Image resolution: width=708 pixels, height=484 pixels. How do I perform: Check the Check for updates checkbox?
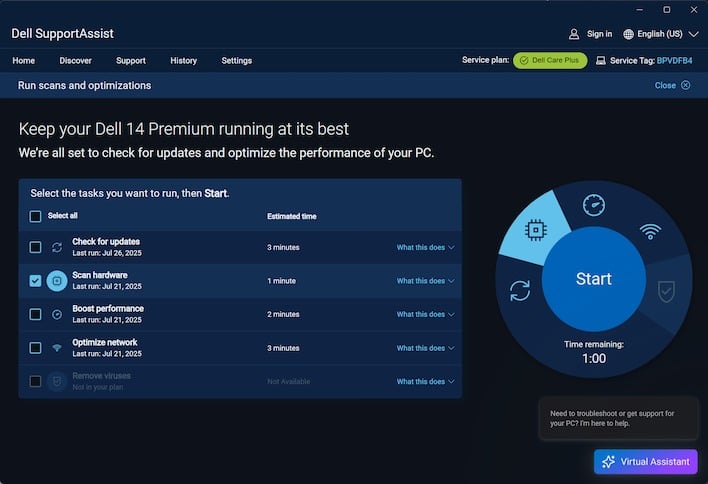[x=36, y=247]
